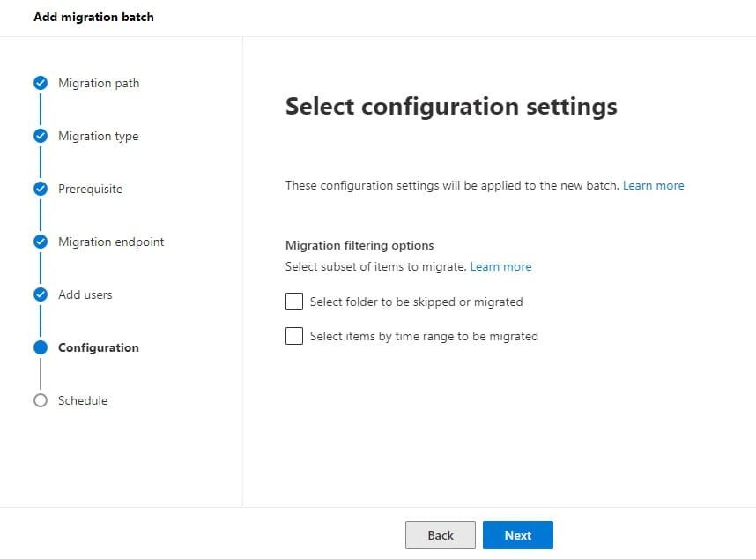Screen dimensions: 756x559
Task: Select the Add users step label
Action: (x=85, y=294)
